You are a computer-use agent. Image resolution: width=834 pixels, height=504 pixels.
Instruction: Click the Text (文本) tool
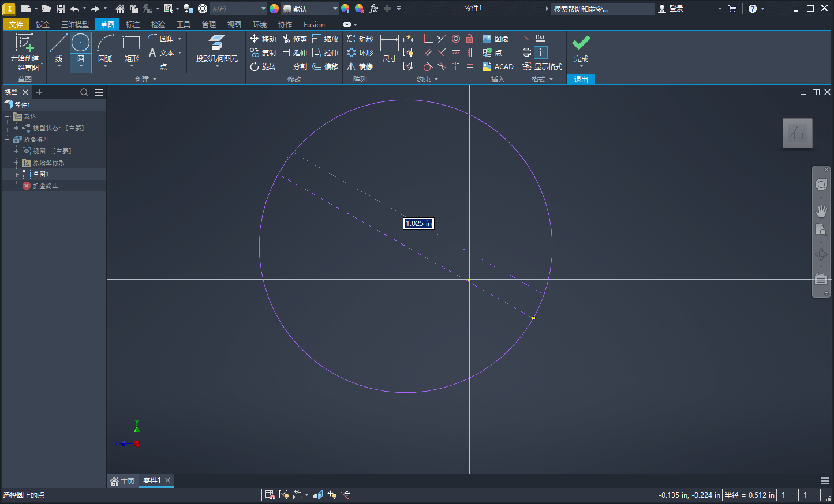161,52
